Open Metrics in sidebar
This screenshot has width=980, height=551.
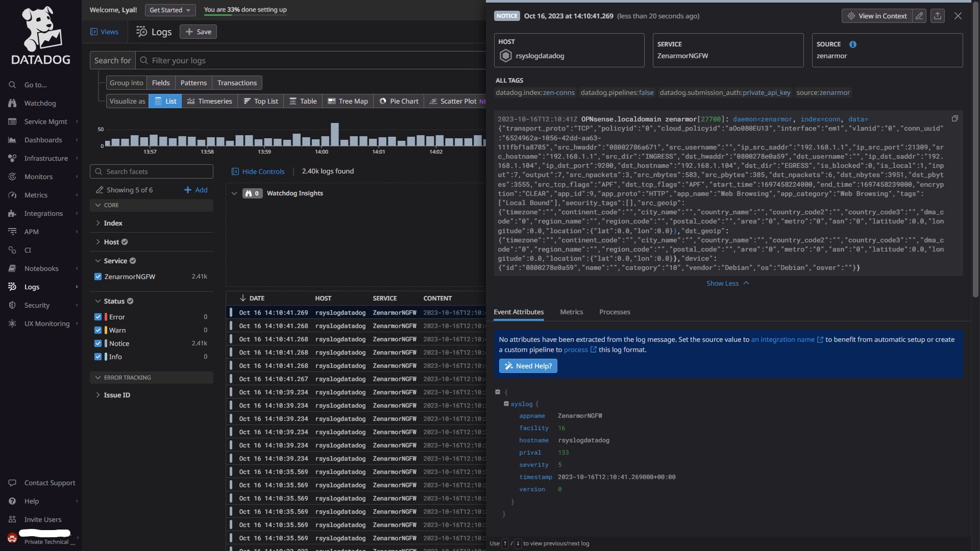point(36,195)
